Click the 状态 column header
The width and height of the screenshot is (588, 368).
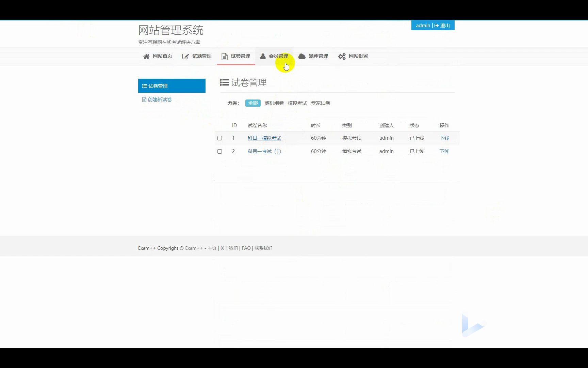click(x=414, y=125)
